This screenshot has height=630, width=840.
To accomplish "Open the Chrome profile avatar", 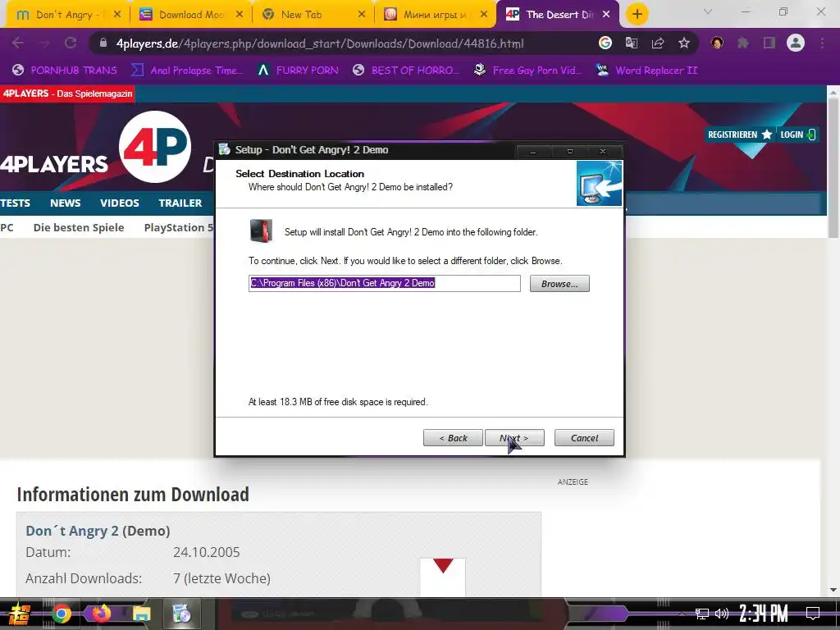I will tap(796, 43).
